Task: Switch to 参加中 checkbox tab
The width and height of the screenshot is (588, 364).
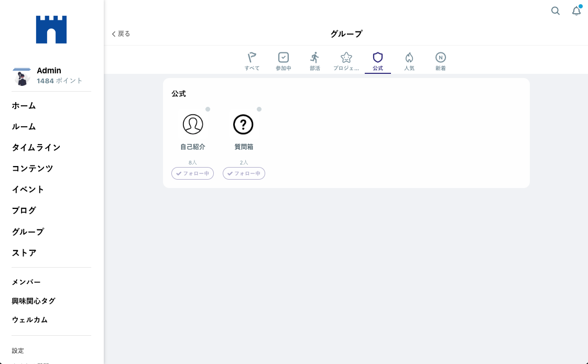Action: [x=284, y=62]
